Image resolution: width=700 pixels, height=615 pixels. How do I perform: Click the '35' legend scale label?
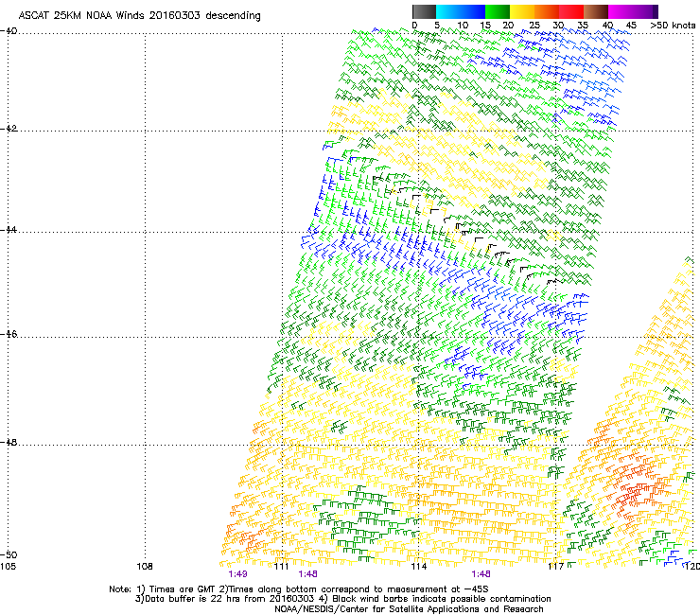(583, 26)
